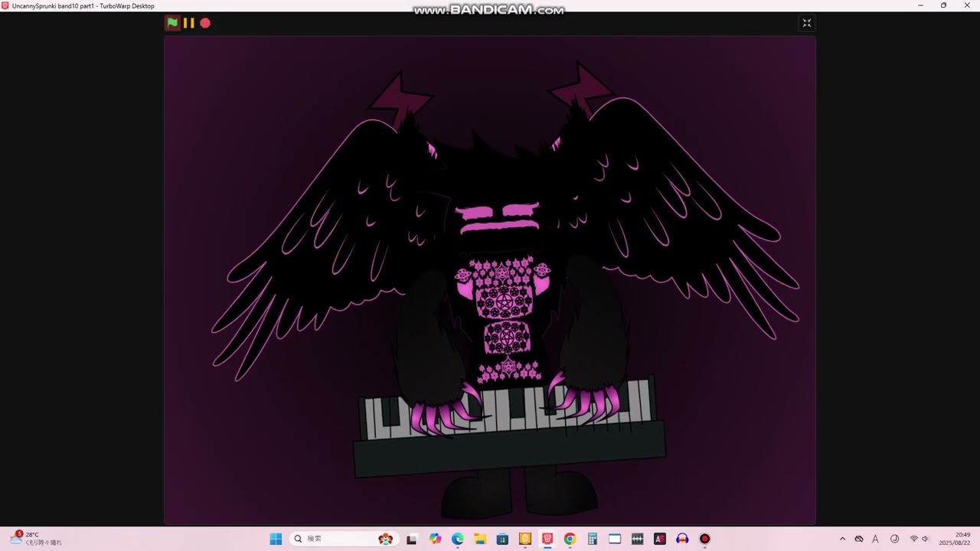Open Microsoft Store from taskbar

coord(502,539)
